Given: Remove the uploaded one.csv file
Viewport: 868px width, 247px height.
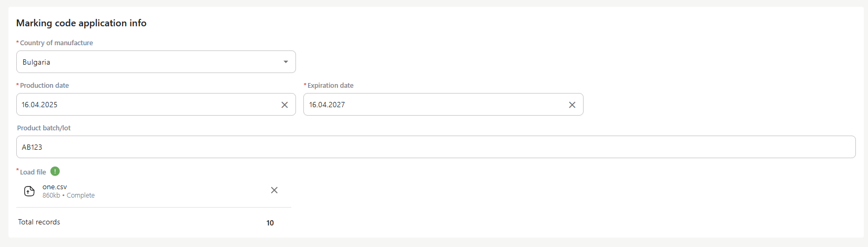Looking at the screenshot, I should tap(274, 190).
